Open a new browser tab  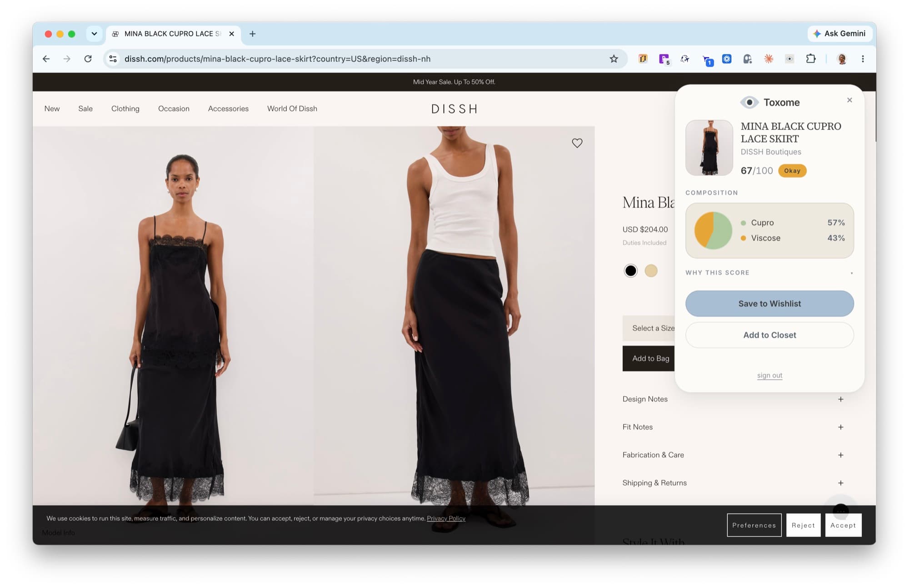point(253,34)
